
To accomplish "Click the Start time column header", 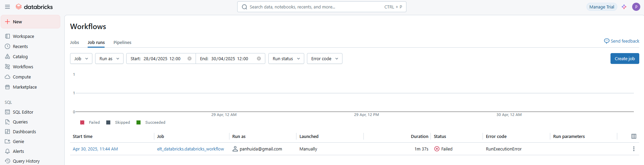I will point(83,136).
